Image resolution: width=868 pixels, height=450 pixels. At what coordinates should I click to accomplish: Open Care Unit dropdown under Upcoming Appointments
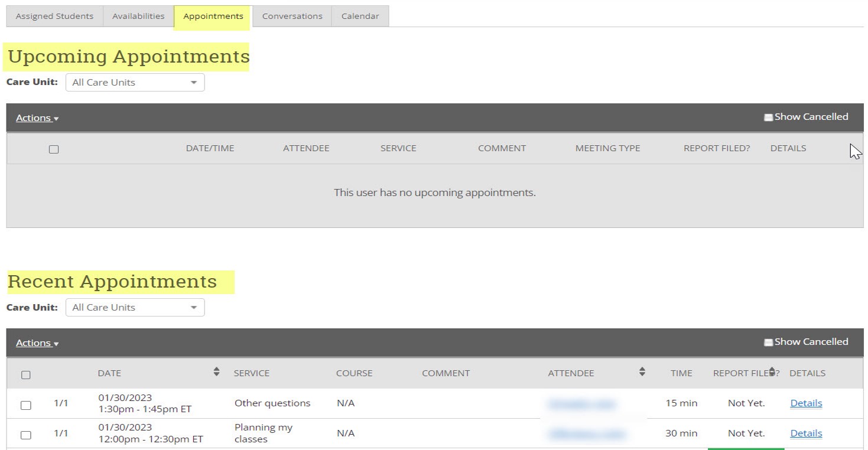135,83
